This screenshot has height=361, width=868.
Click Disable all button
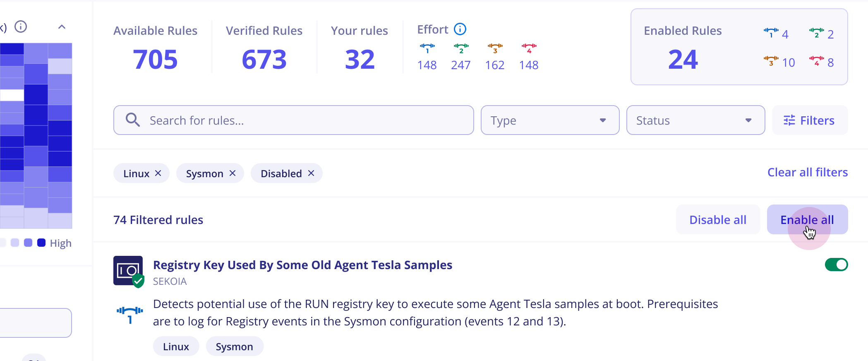coord(717,219)
